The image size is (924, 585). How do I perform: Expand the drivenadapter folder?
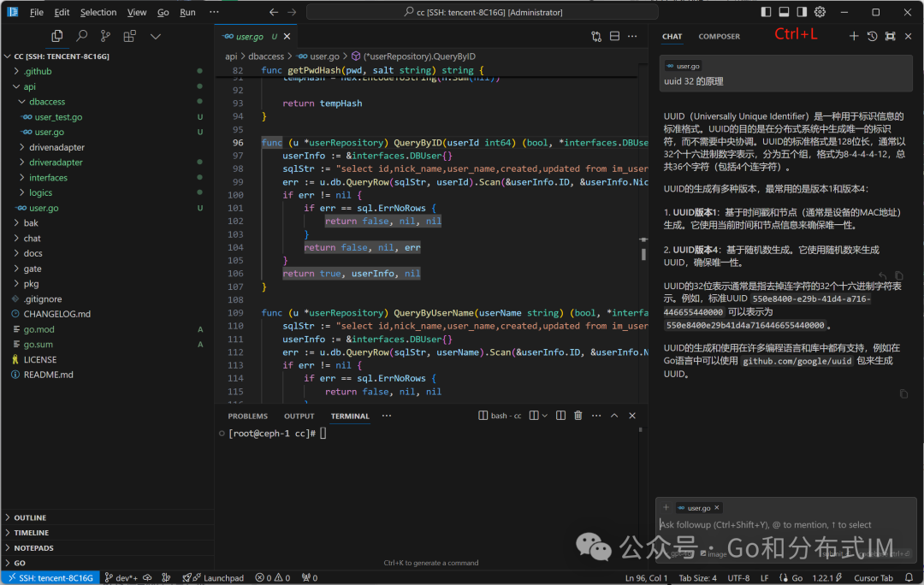(x=56, y=147)
